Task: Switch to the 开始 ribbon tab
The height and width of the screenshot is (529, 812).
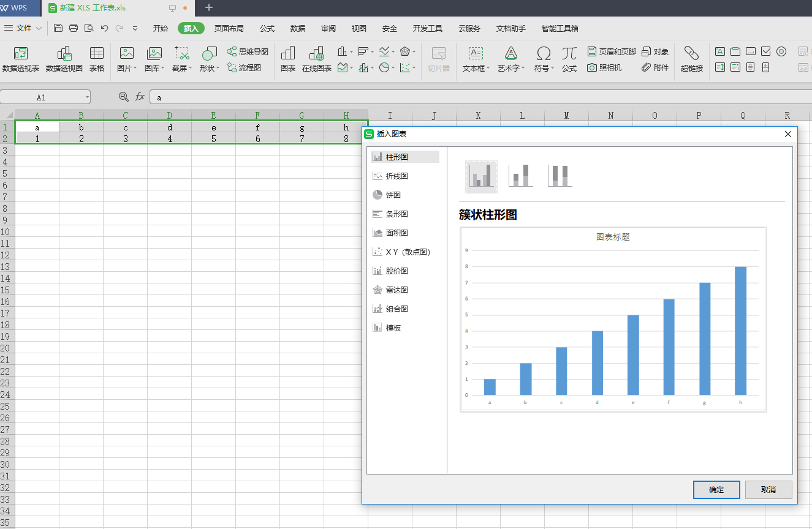Action: (161, 28)
